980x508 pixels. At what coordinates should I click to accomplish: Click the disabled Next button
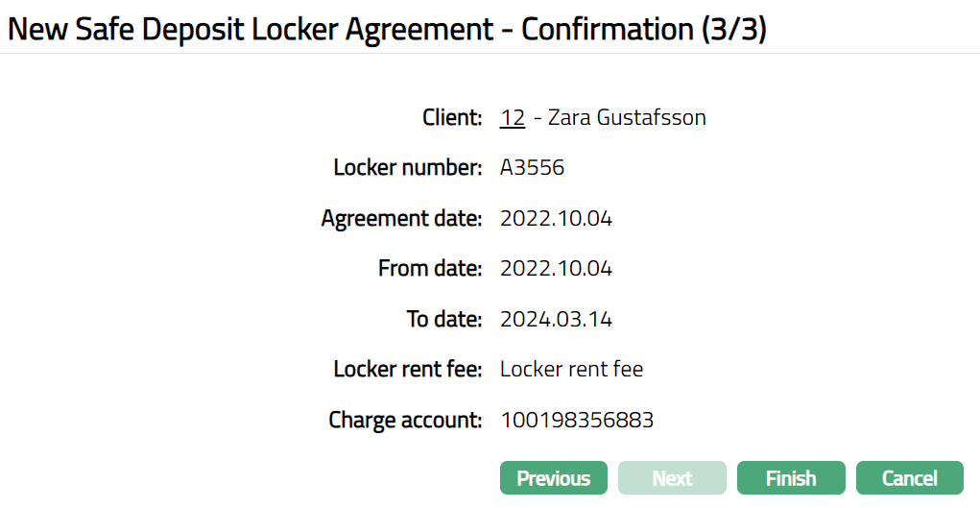click(672, 478)
